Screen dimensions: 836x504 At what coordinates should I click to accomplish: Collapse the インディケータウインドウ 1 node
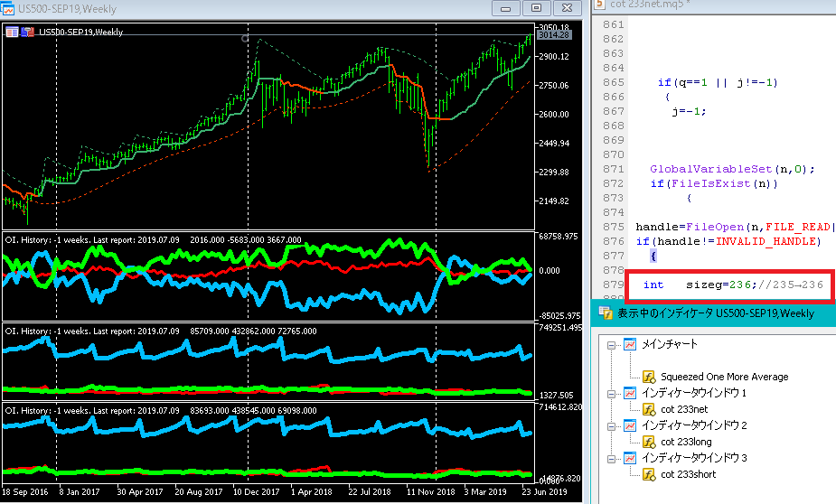coord(611,394)
